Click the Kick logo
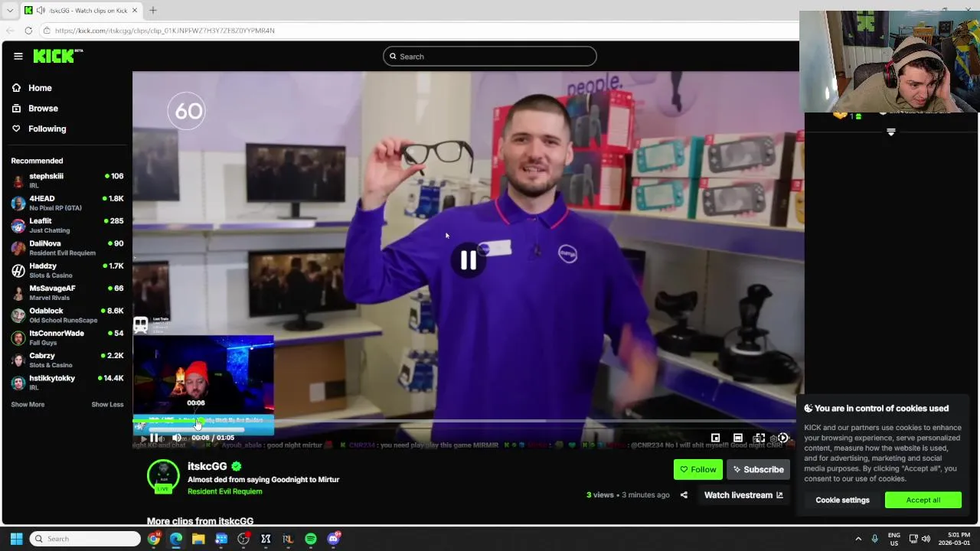 57,56
